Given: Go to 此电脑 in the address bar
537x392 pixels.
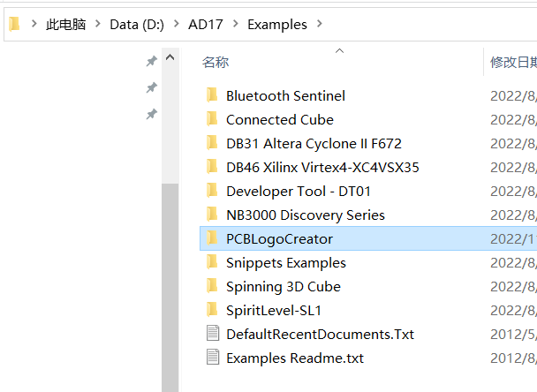Looking at the screenshot, I should pos(65,25).
